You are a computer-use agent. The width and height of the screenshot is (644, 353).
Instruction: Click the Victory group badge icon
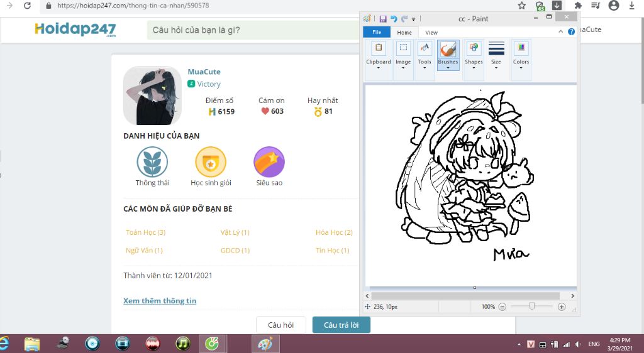coord(191,84)
